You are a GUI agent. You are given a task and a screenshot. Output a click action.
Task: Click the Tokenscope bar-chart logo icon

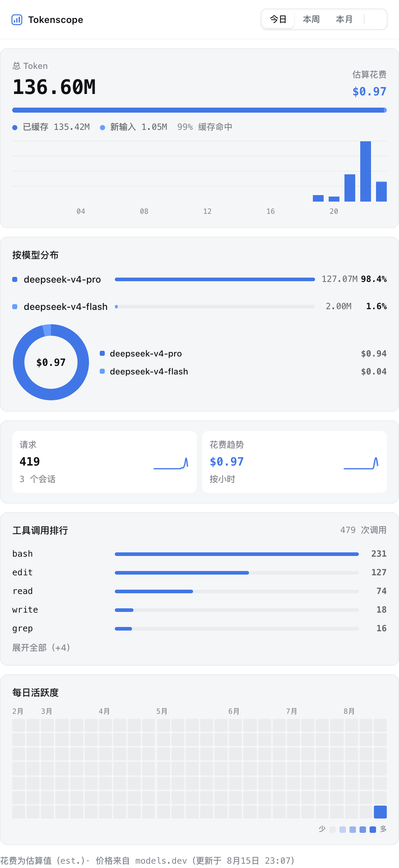[17, 19]
